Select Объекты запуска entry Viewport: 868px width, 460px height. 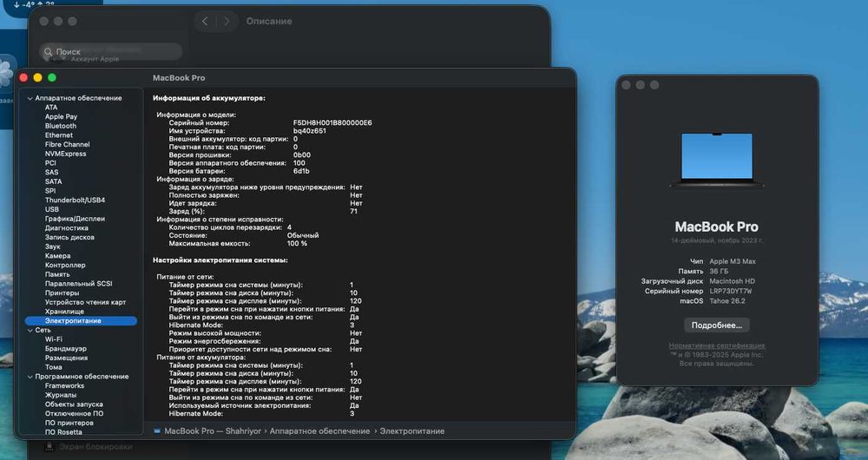coord(74,404)
